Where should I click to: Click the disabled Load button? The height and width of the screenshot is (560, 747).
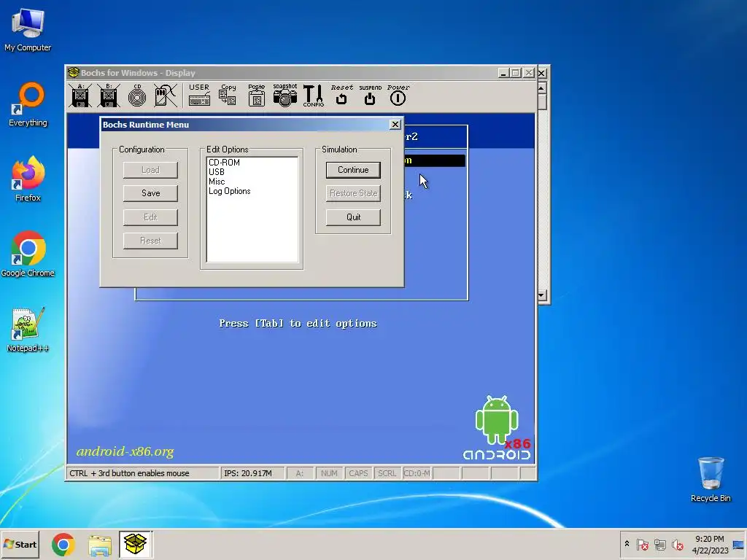(x=150, y=170)
